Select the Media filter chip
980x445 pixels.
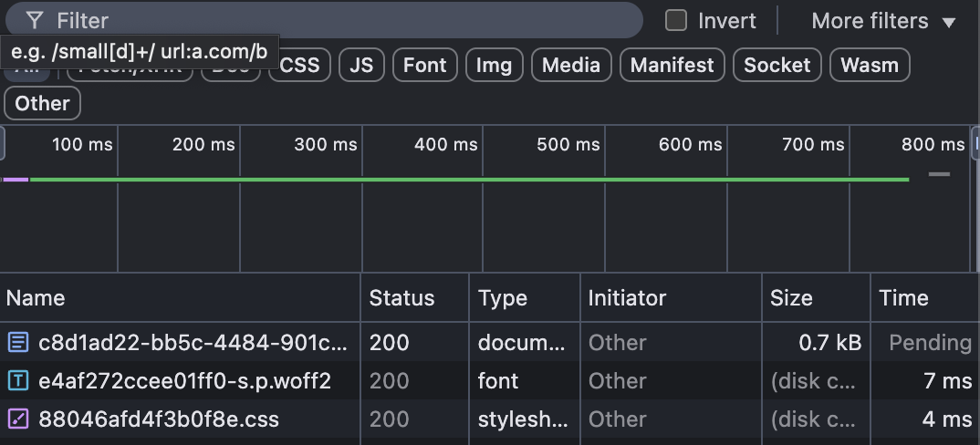click(571, 65)
